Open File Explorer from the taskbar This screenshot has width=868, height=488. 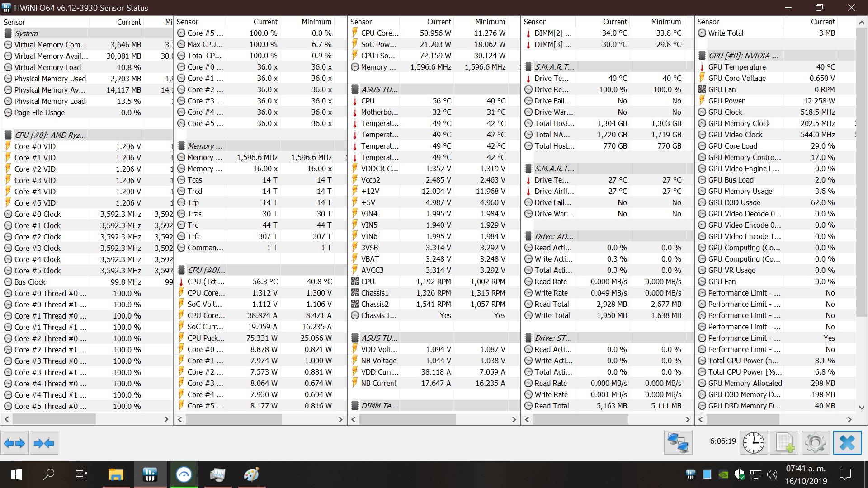pos(116,474)
